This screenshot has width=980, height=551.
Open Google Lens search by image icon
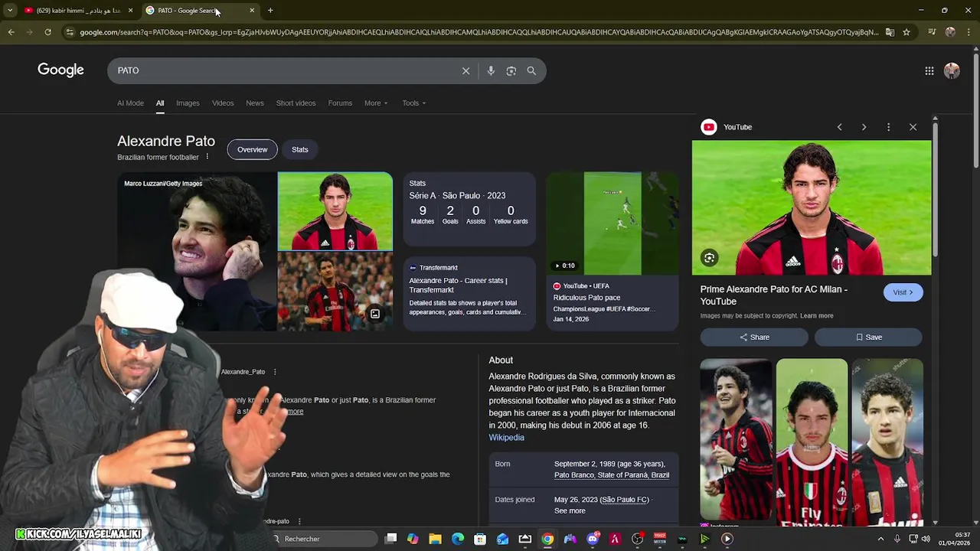[511, 70]
